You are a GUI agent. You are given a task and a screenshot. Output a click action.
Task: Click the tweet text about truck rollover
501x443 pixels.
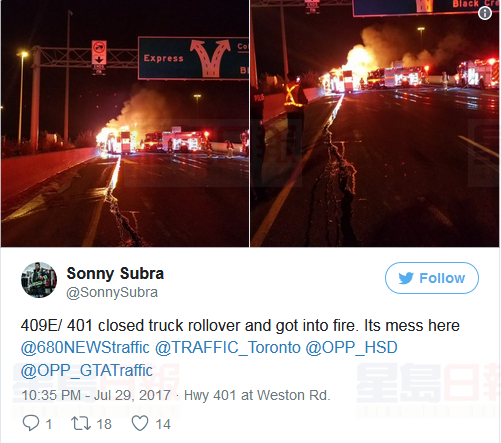tap(240, 325)
